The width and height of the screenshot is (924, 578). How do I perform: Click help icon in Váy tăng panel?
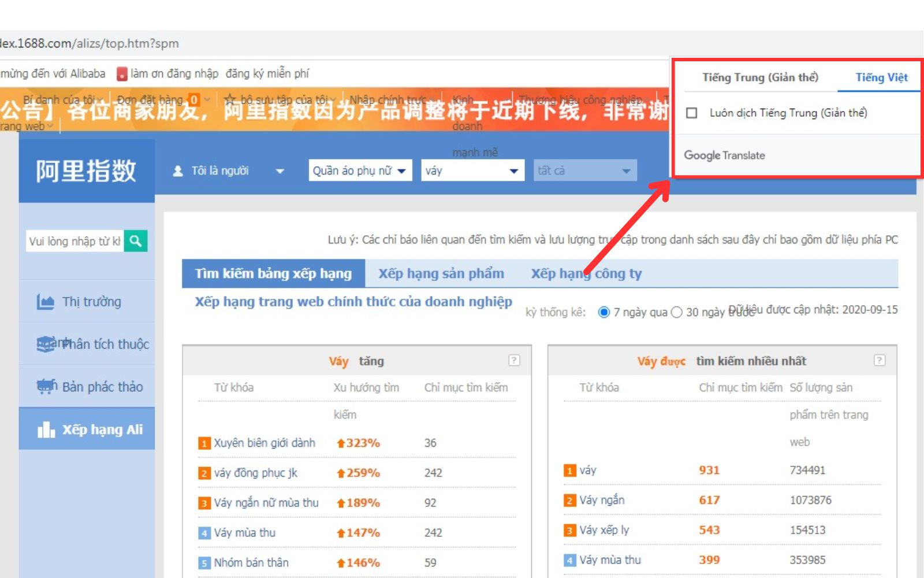click(514, 360)
